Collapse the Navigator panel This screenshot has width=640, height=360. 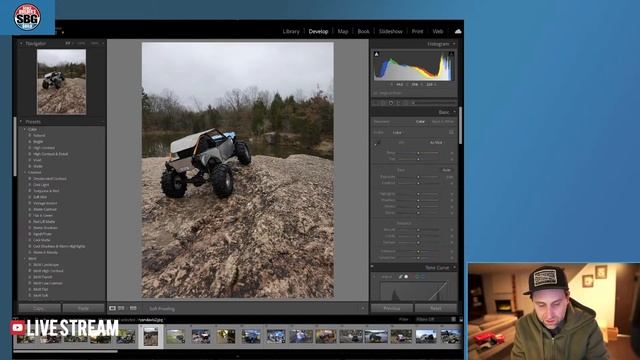click(21, 43)
